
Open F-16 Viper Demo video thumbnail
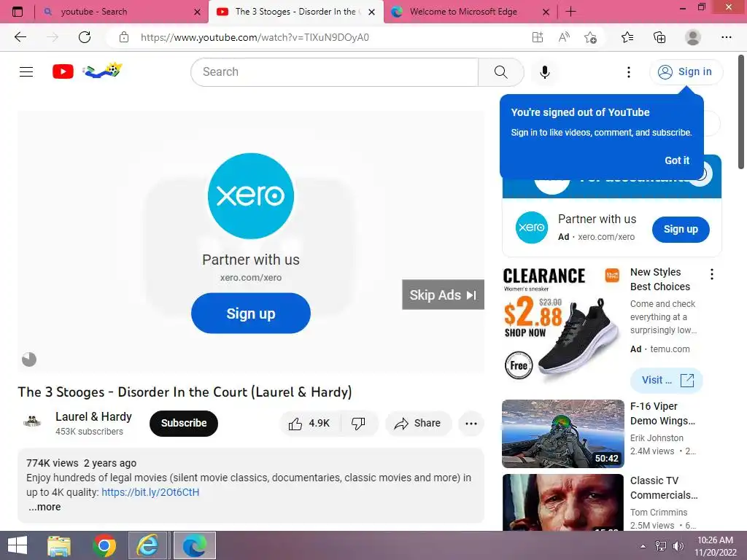[x=562, y=434]
